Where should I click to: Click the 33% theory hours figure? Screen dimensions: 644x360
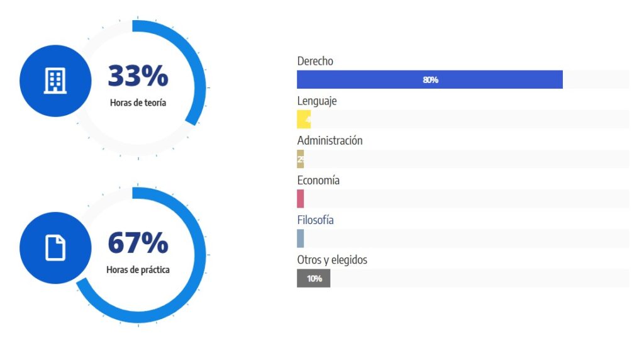138,76
